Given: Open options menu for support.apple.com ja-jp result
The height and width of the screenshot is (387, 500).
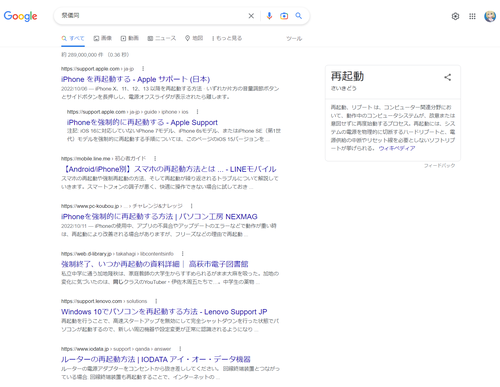Looking at the screenshot, I should point(143,69).
